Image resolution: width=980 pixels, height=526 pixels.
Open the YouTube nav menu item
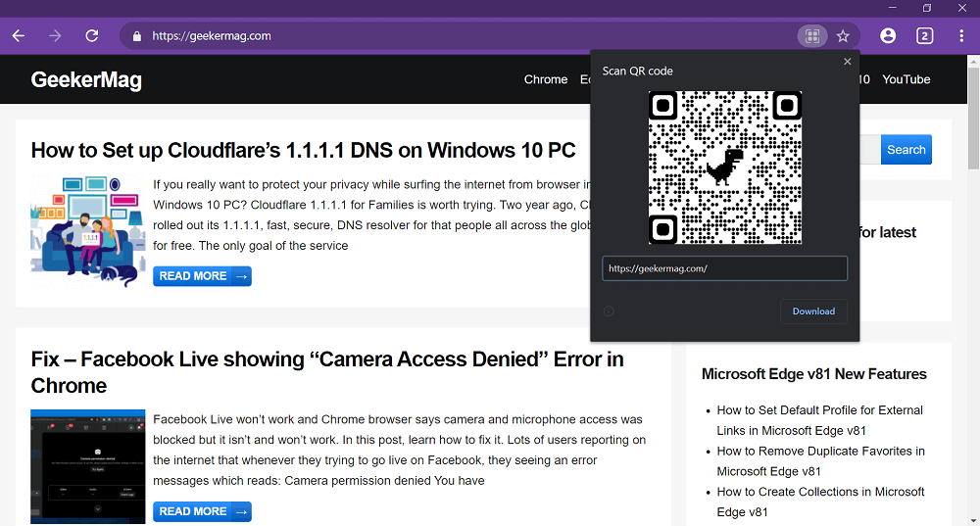906,79
